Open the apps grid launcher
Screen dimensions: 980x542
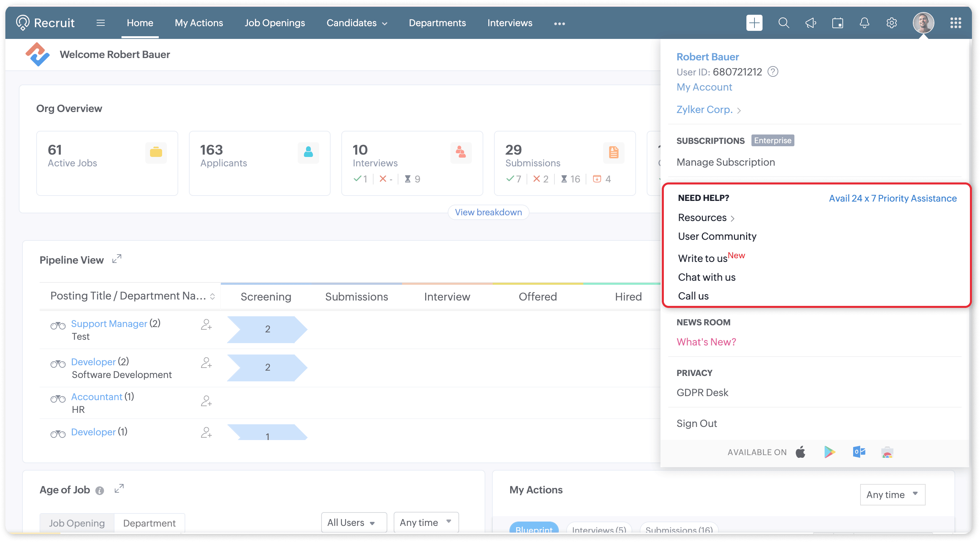[955, 23]
